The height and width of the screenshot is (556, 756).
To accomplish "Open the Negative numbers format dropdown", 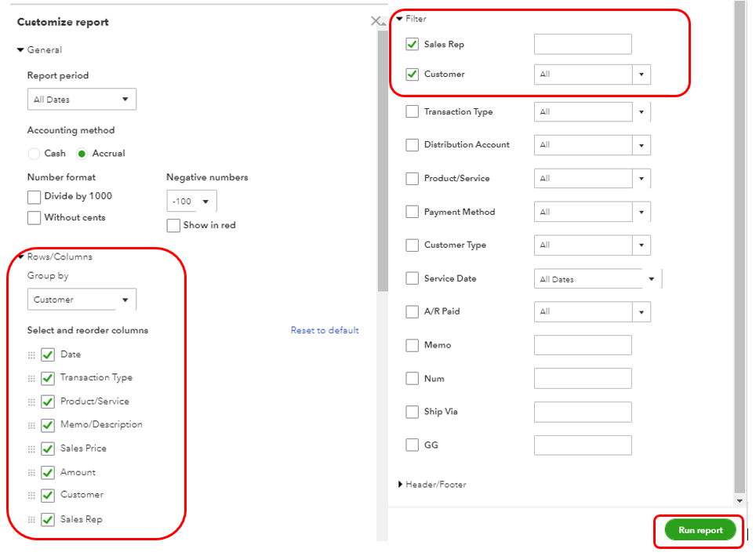I will coord(191,202).
